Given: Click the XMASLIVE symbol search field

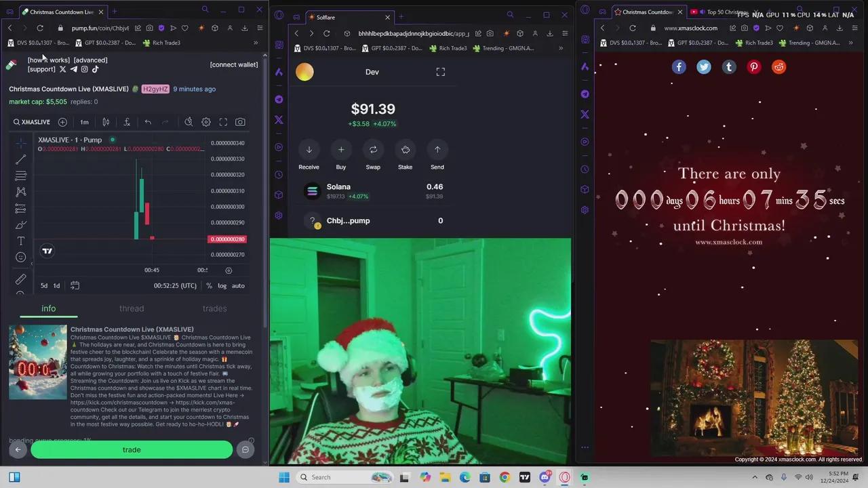Looking at the screenshot, I should click(x=31, y=122).
